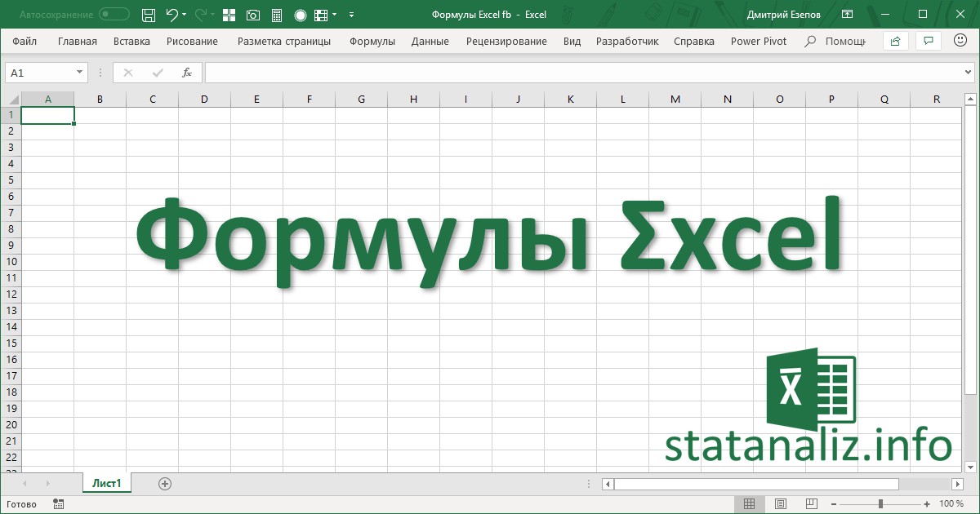Select column header K
The image size is (980, 514).
(x=570, y=100)
